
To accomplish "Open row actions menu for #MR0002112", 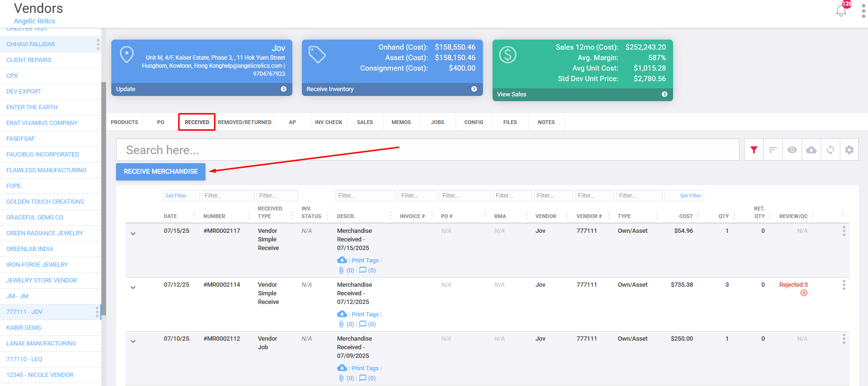I will point(844,339).
